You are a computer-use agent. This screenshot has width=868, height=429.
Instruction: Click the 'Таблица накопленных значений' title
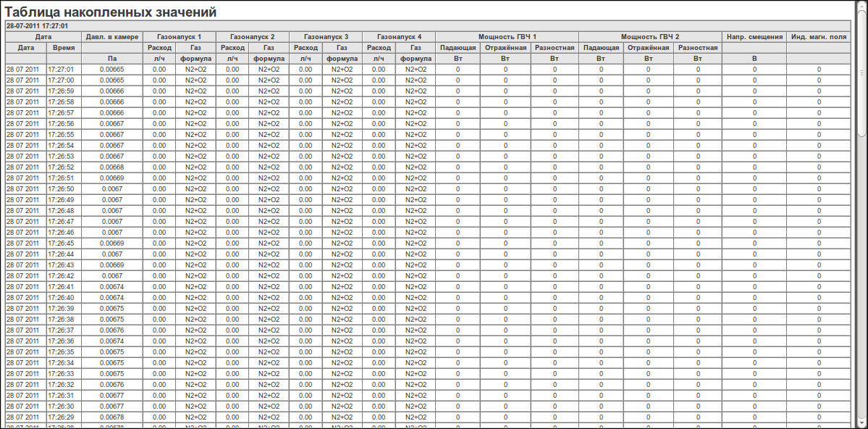coord(111,12)
